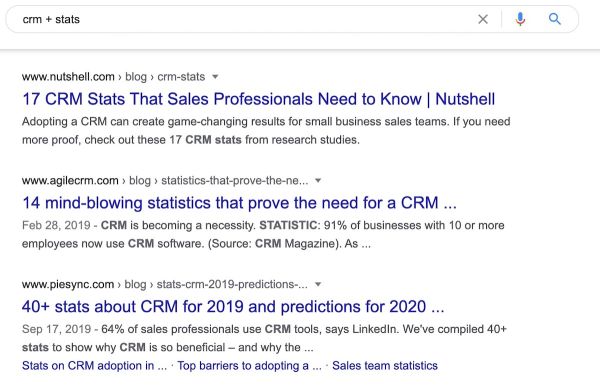600x387 pixels.
Task: Open '14 mind-blowing statistics' result title
Action: 240,203
